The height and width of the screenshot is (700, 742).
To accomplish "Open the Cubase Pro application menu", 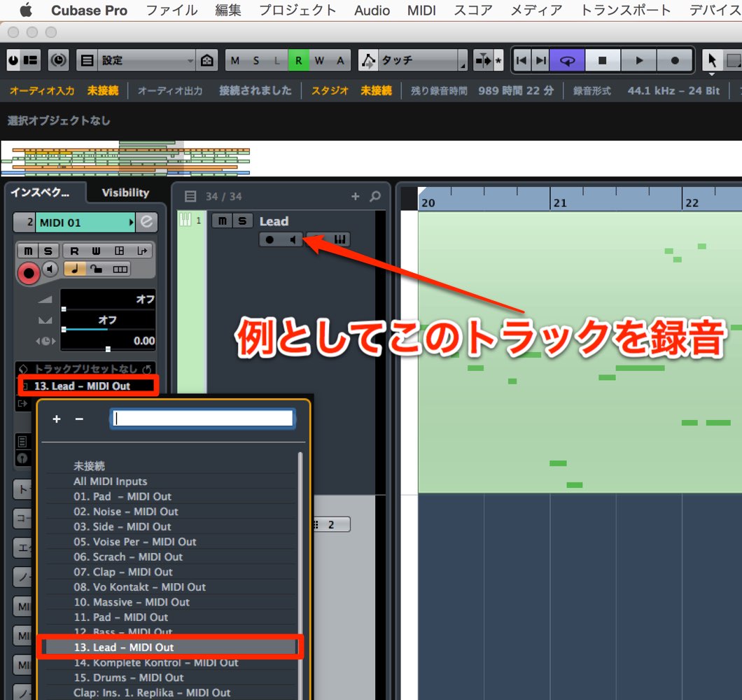I will click(89, 10).
